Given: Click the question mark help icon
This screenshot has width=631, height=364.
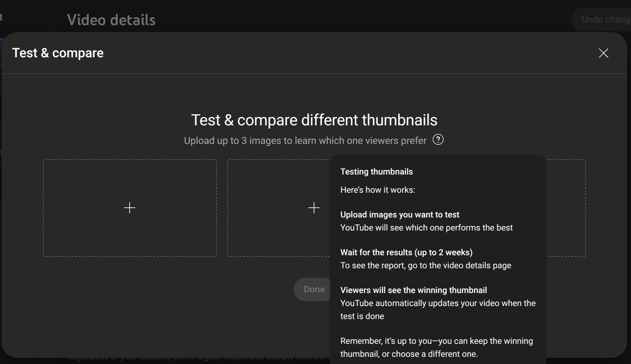Looking at the screenshot, I should tap(438, 140).
